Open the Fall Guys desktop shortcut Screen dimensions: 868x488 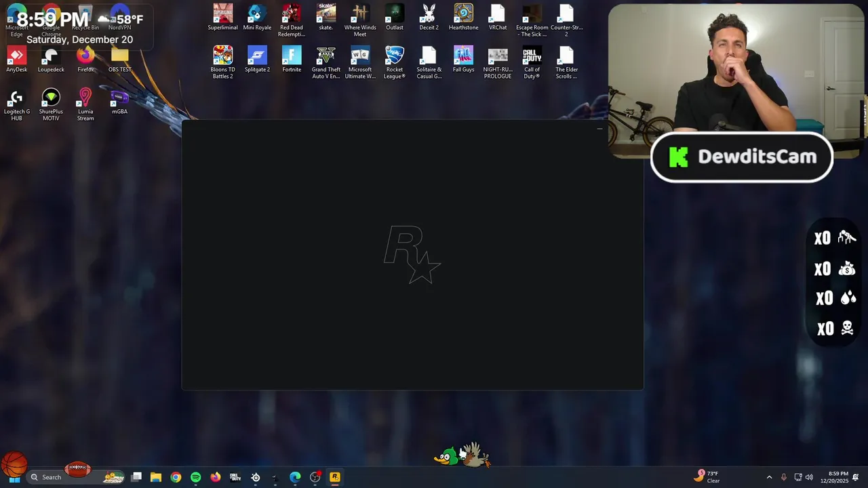pos(463,60)
